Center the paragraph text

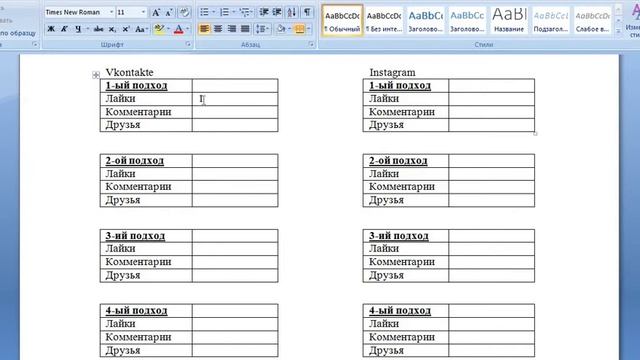218,29
